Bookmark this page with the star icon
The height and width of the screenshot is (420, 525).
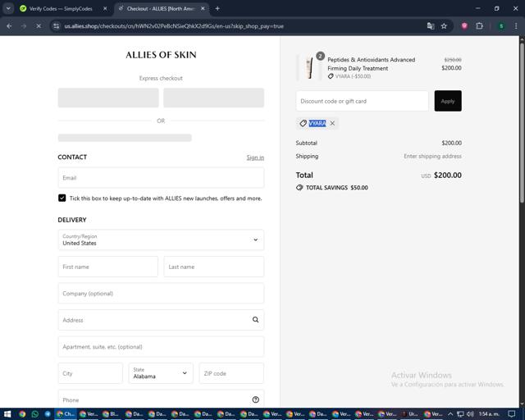(x=444, y=26)
